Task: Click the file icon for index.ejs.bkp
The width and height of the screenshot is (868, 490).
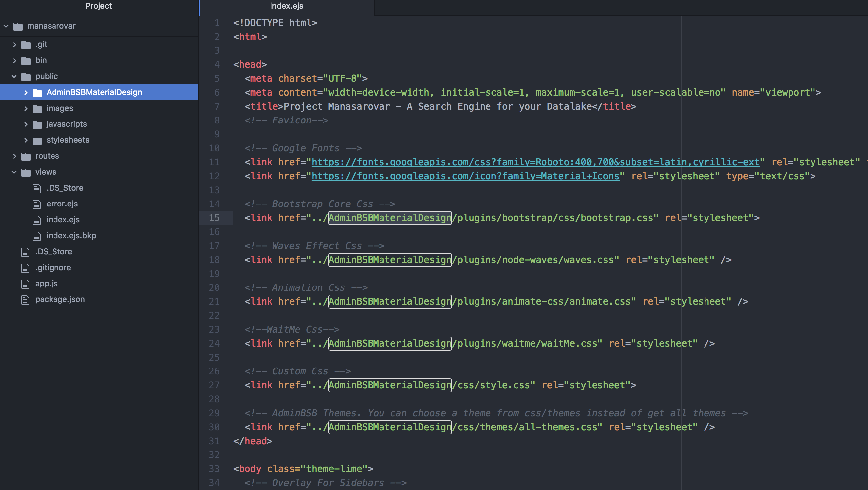Action: [37, 236]
